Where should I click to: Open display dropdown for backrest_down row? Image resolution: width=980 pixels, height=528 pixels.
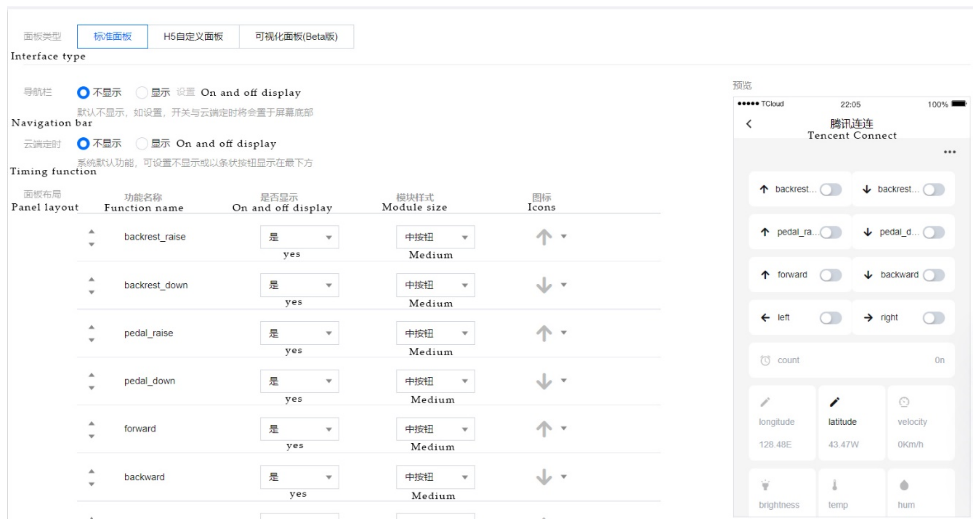click(x=299, y=285)
